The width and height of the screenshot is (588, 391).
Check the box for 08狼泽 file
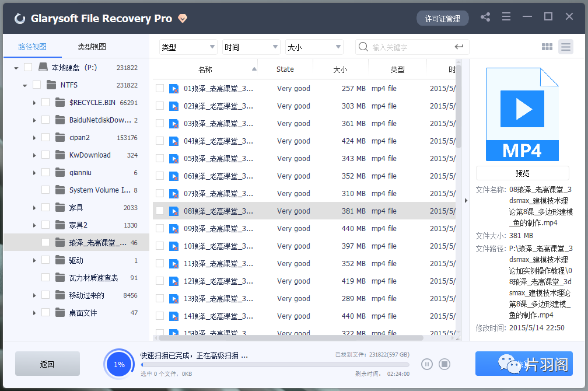(160, 211)
